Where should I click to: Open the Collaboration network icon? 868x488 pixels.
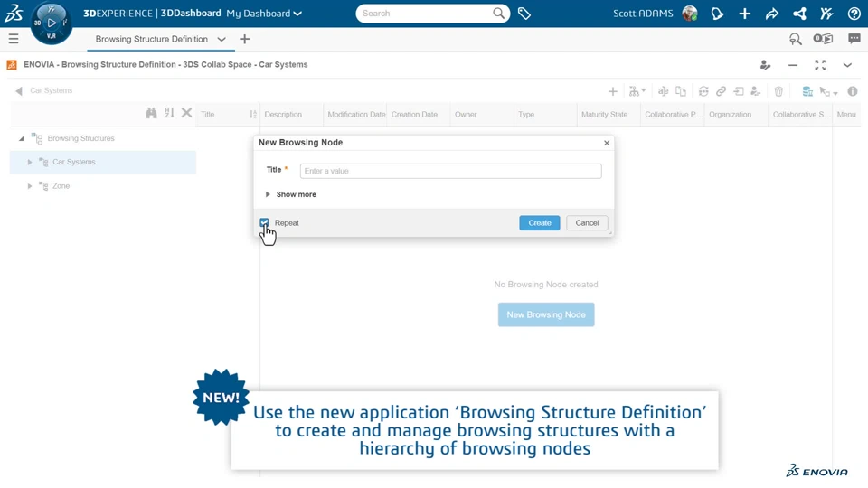point(799,14)
